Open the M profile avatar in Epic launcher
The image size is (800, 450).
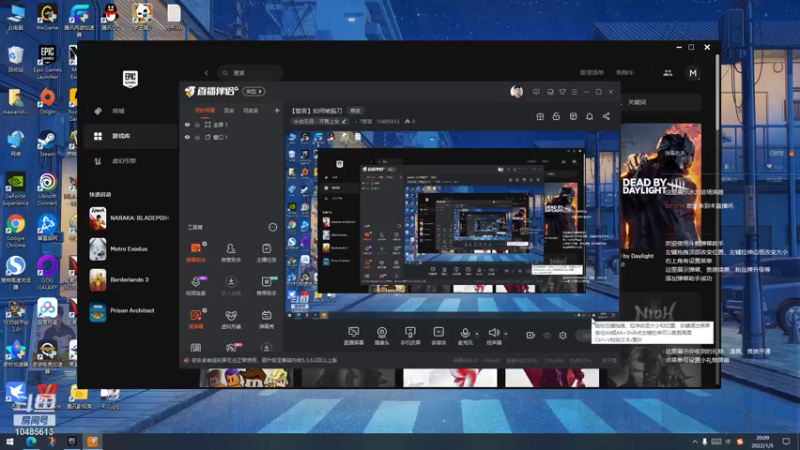tap(692, 73)
